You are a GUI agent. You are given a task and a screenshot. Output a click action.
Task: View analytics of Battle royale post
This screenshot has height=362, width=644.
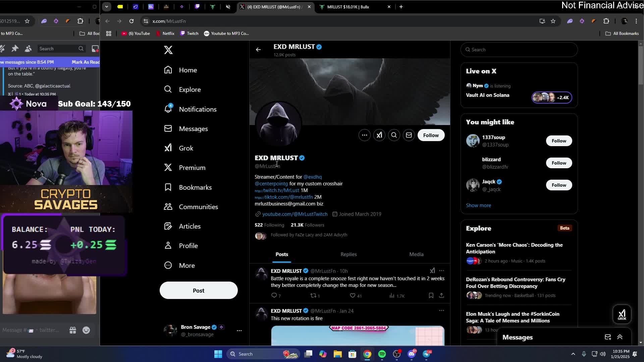(x=397, y=296)
